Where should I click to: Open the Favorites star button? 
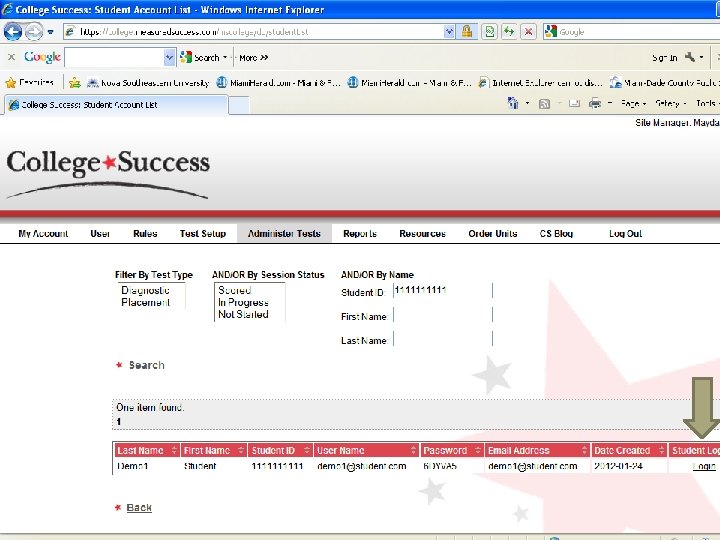point(30,83)
